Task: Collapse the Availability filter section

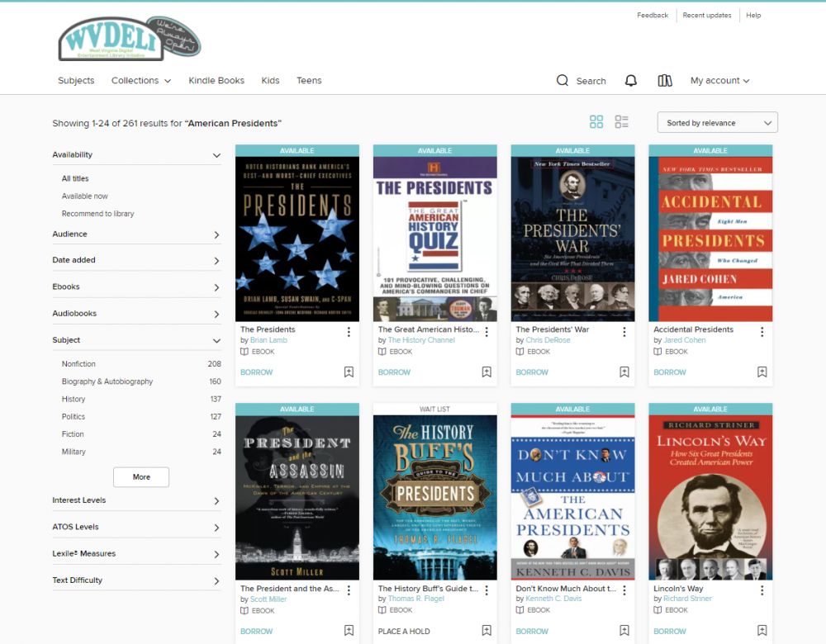Action: coord(136,155)
